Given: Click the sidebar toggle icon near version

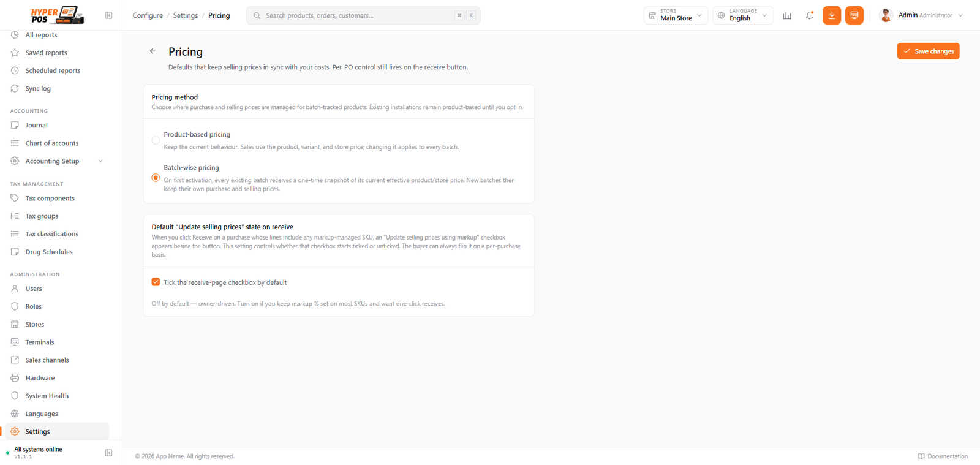Looking at the screenshot, I should pyautogui.click(x=109, y=453).
